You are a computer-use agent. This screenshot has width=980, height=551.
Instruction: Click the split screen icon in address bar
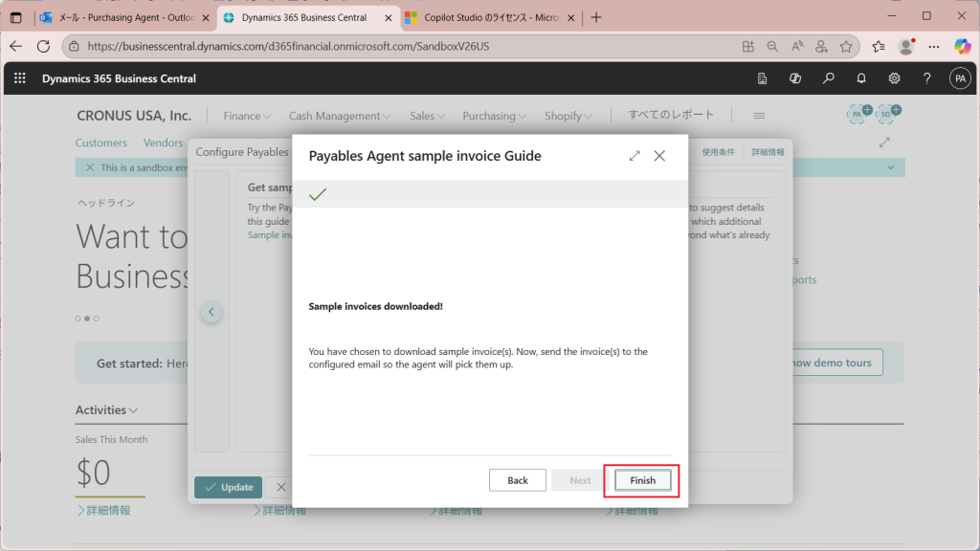[x=748, y=46]
